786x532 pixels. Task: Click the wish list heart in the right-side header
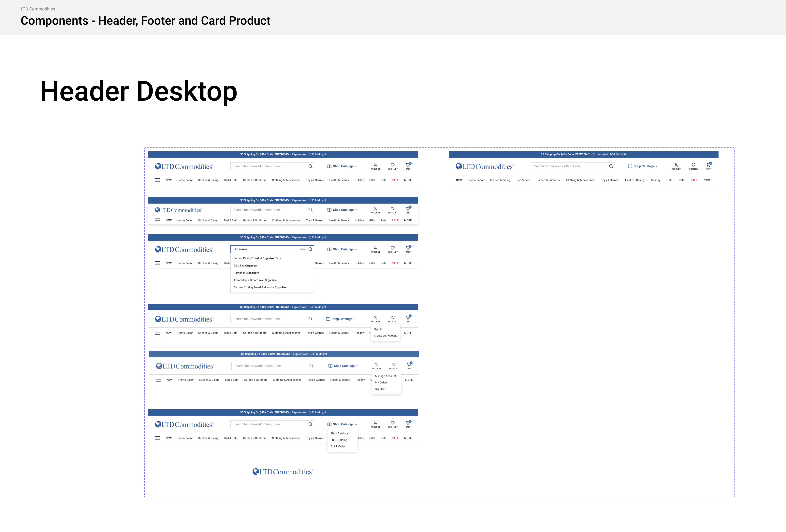tap(693, 165)
